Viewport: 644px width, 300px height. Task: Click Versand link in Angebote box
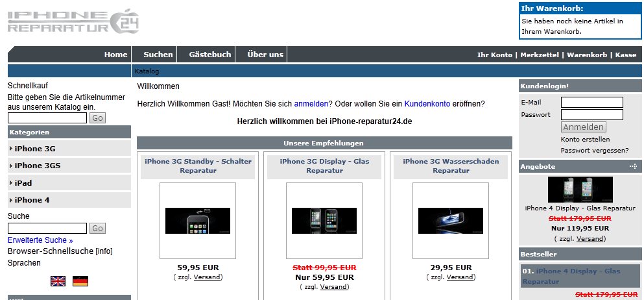tap(590, 239)
